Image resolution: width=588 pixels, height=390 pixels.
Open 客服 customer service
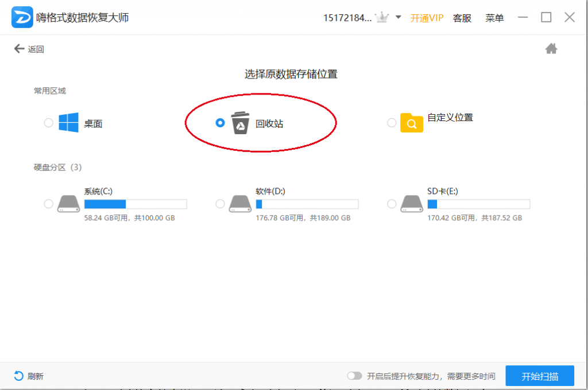[462, 18]
